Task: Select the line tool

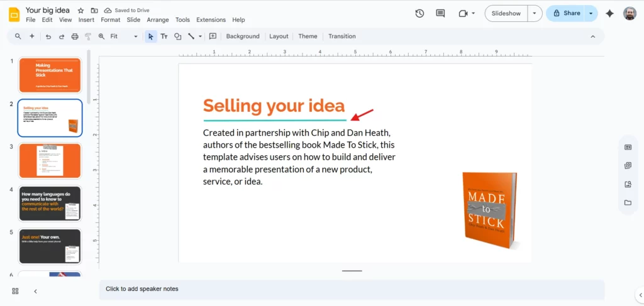Action: (x=191, y=36)
